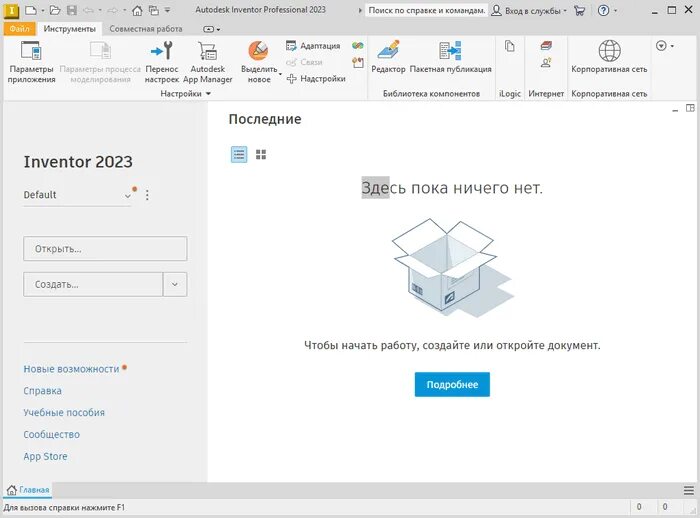Open Создать dropdown arrow
700x518 pixels.
click(x=175, y=284)
